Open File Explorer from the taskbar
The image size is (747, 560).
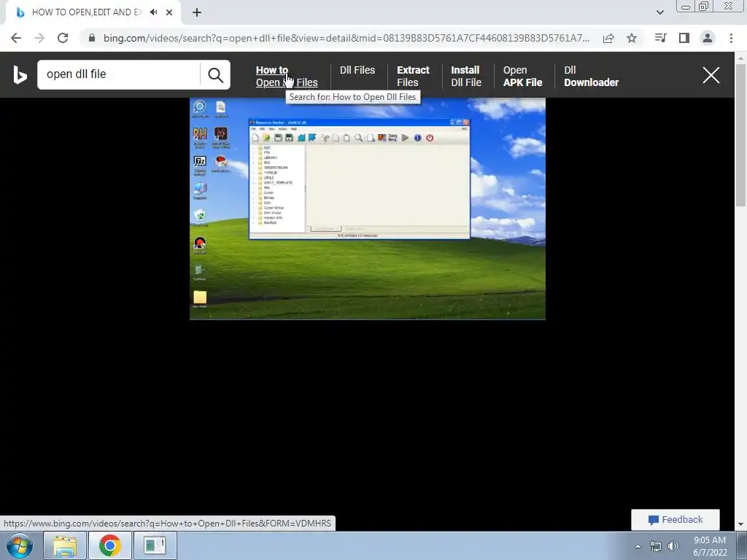[x=65, y=545]
